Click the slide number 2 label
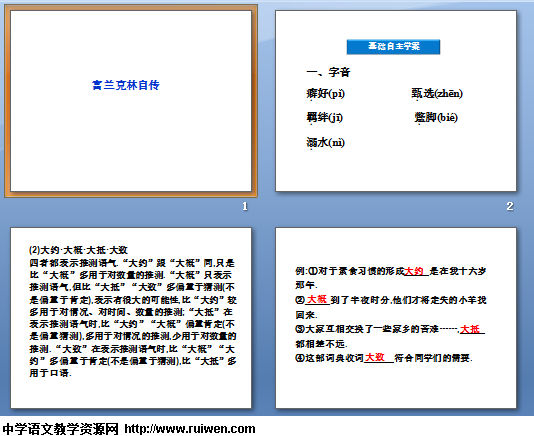 click(x=509, y=206)
